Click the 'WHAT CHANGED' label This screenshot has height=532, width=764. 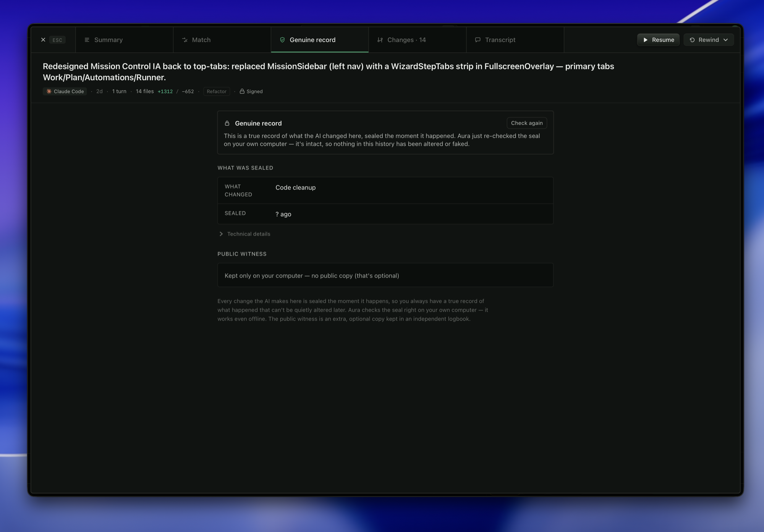pos(238,191)
